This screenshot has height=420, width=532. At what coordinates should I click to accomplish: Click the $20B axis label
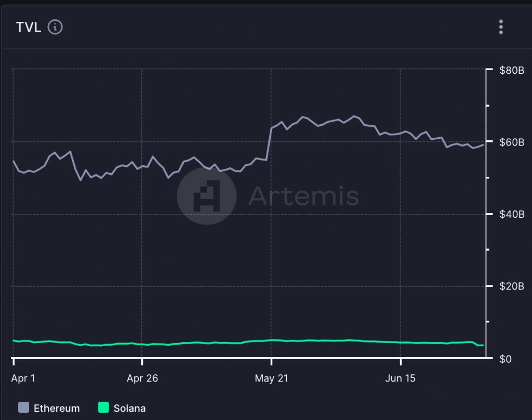click(512, 286)
